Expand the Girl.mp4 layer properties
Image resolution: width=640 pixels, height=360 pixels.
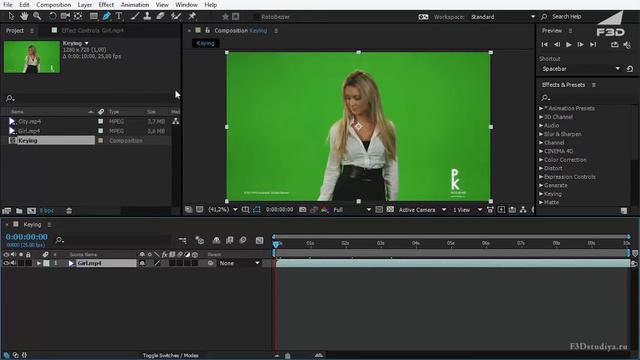(39, 263)
